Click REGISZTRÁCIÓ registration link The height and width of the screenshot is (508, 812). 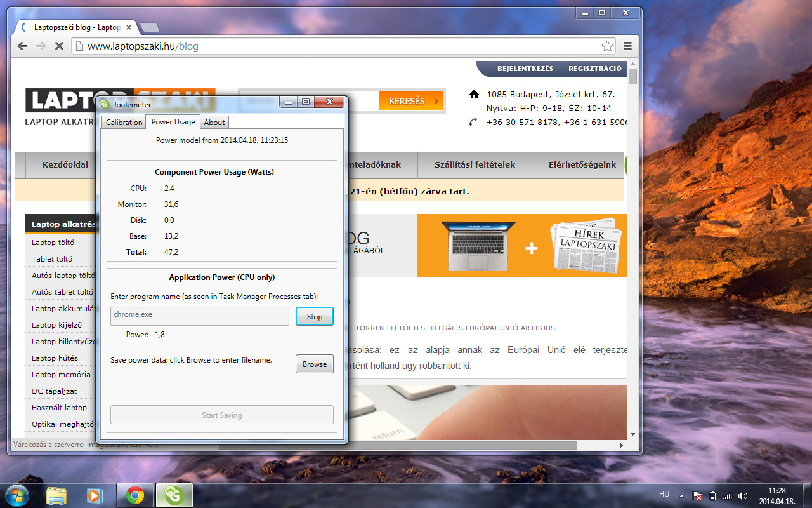pos(594,69)
